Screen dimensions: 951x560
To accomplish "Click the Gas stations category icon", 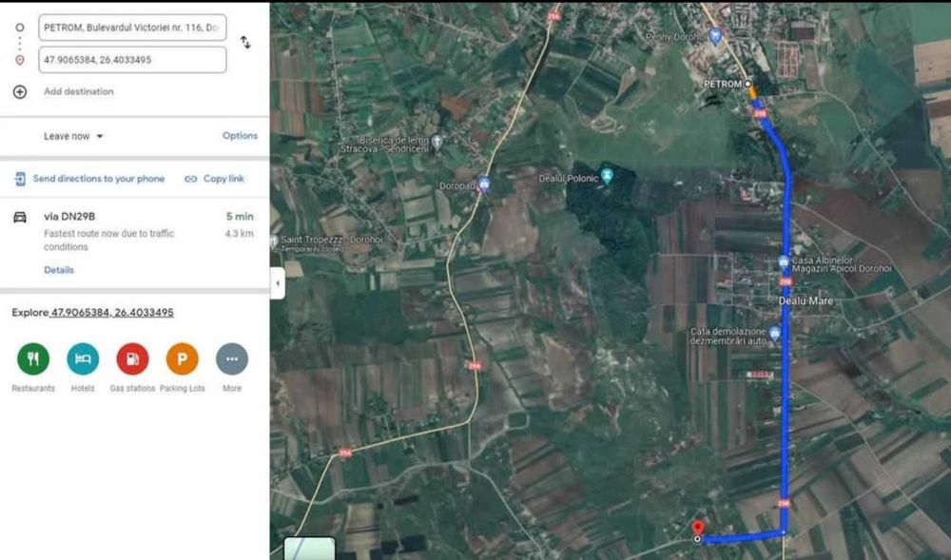I will click(x=132, y=358).
